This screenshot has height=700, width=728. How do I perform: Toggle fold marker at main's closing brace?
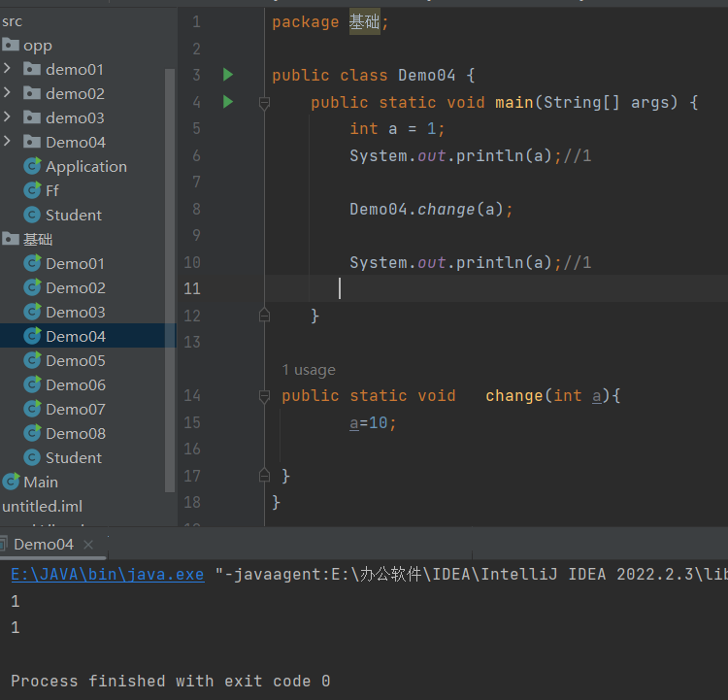click(x=263, y=315)
